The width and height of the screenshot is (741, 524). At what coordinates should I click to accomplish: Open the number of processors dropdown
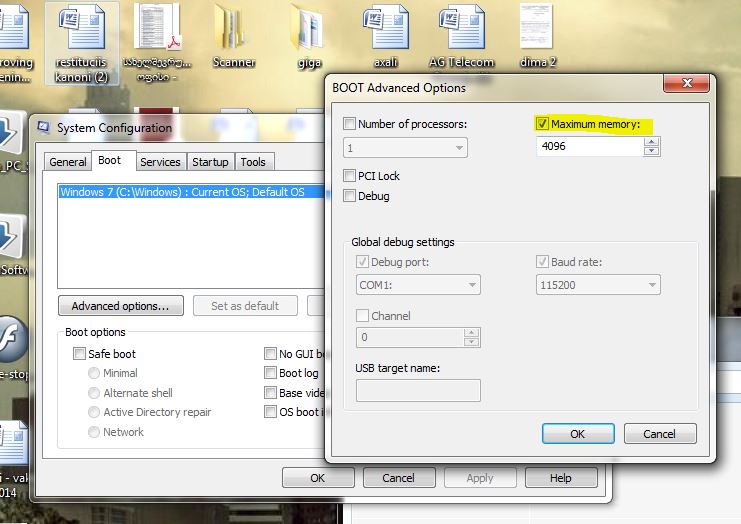405,148
